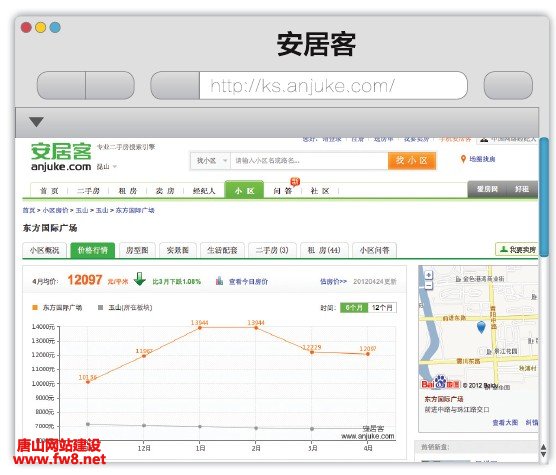
Task: Click the grey 好租 button
Action: click(x=522, y=189)
